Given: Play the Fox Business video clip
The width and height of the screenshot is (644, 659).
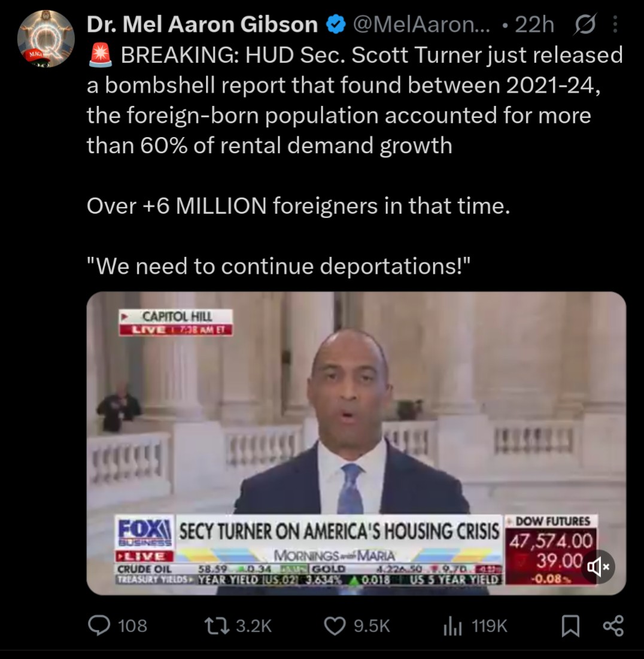Looking at the screenshot, I should click(x=356, y=443).
